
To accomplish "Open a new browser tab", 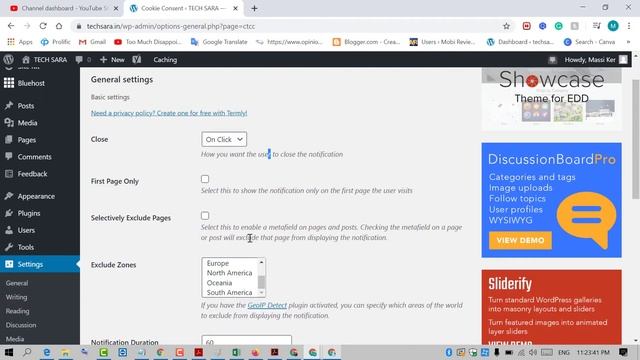I will 254,8.
